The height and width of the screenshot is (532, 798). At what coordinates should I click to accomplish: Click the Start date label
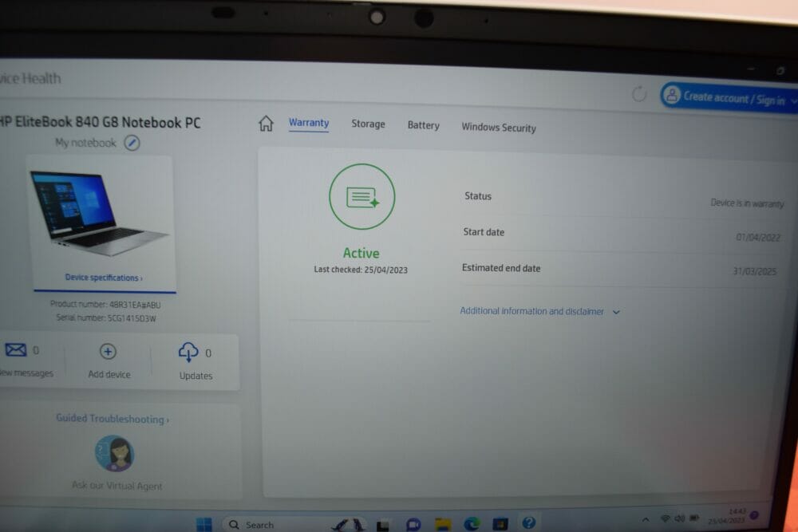[x=484, y=232]
